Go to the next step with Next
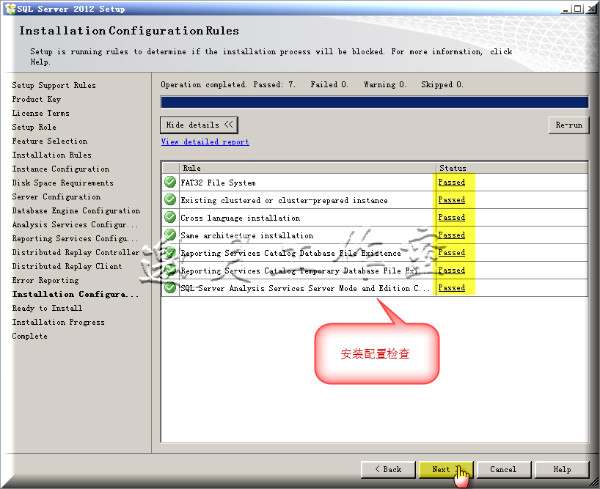 (446, 469)
